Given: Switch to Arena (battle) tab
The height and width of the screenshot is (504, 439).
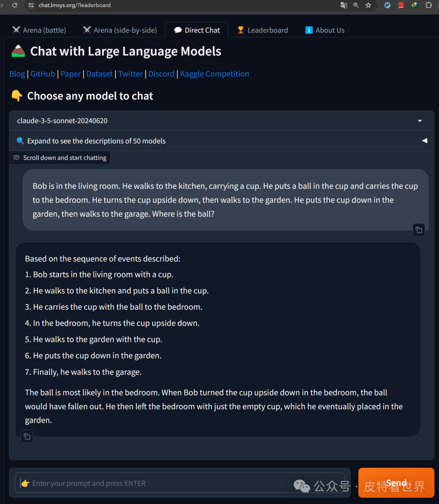Looking at the screenshot, I should tap(39, 30).
